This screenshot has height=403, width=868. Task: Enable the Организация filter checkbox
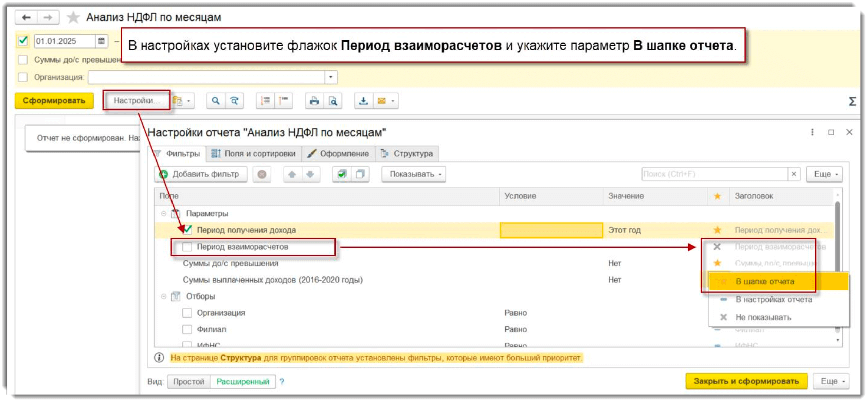click(x=186, y=312)
